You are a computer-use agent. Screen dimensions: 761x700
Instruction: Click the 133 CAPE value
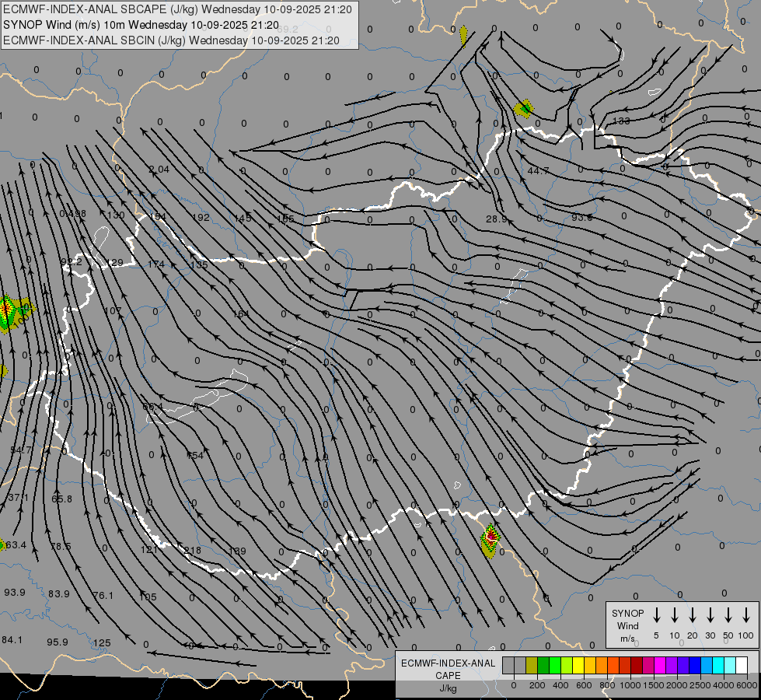[621, 121]
